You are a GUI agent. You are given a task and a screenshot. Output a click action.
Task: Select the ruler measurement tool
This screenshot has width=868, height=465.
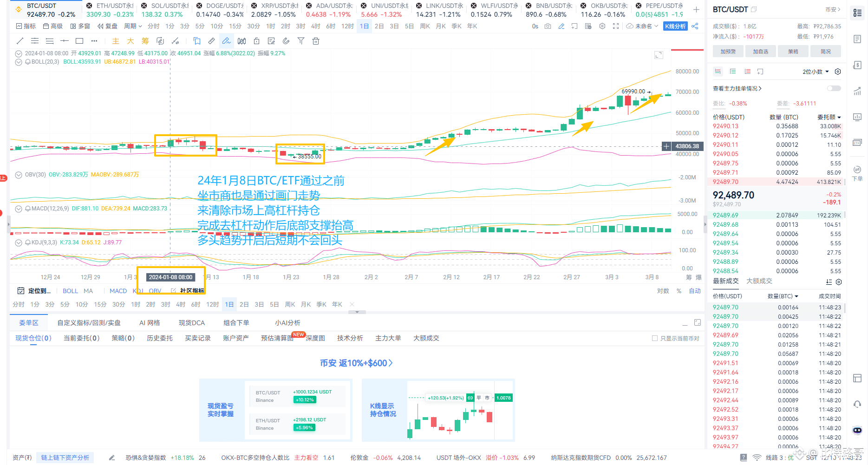pos(211,41)
